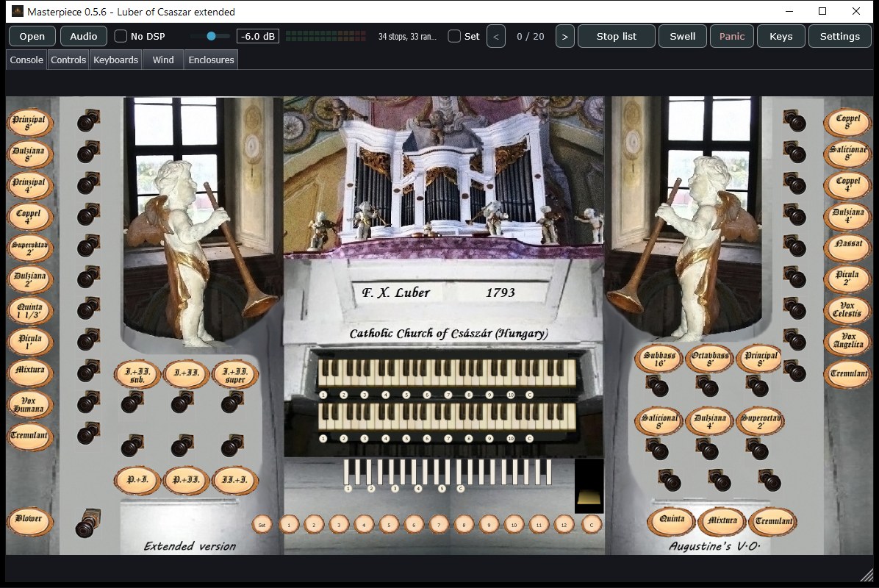Image resolution: width=879 pixels, height=588 pixels.
Task: Engage the Octavbass 8' pedal stop
Action: 710,359
